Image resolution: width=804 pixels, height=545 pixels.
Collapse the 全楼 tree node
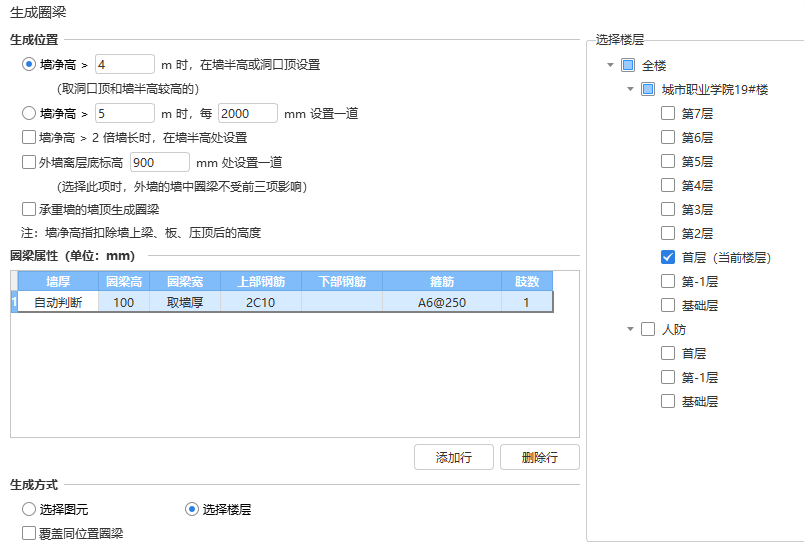(x=610, y=65)
